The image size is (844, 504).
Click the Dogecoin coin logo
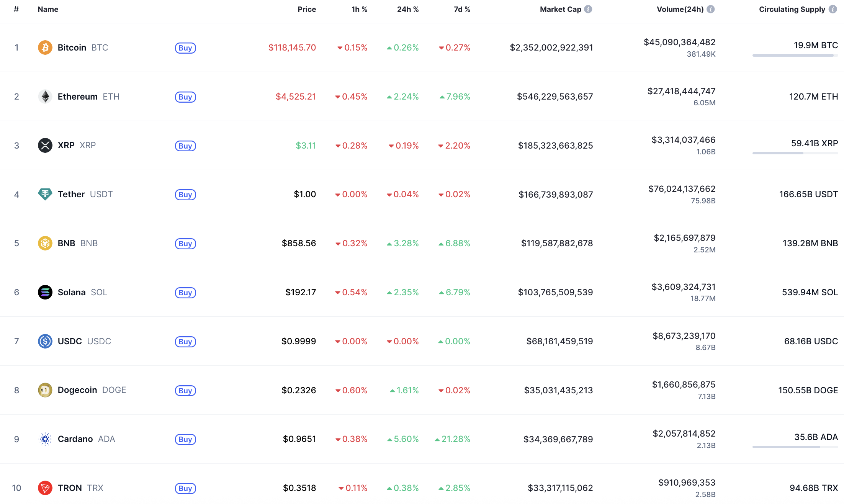coord(45,390)
